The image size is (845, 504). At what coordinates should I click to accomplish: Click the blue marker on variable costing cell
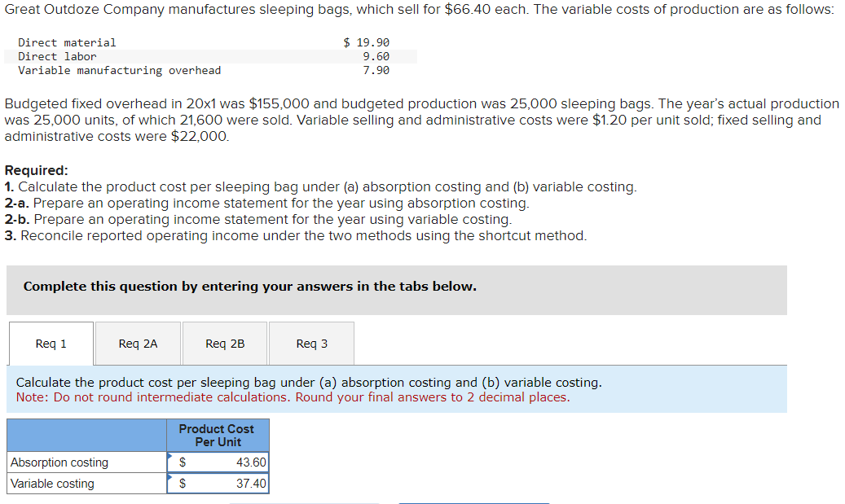(169, 476)
